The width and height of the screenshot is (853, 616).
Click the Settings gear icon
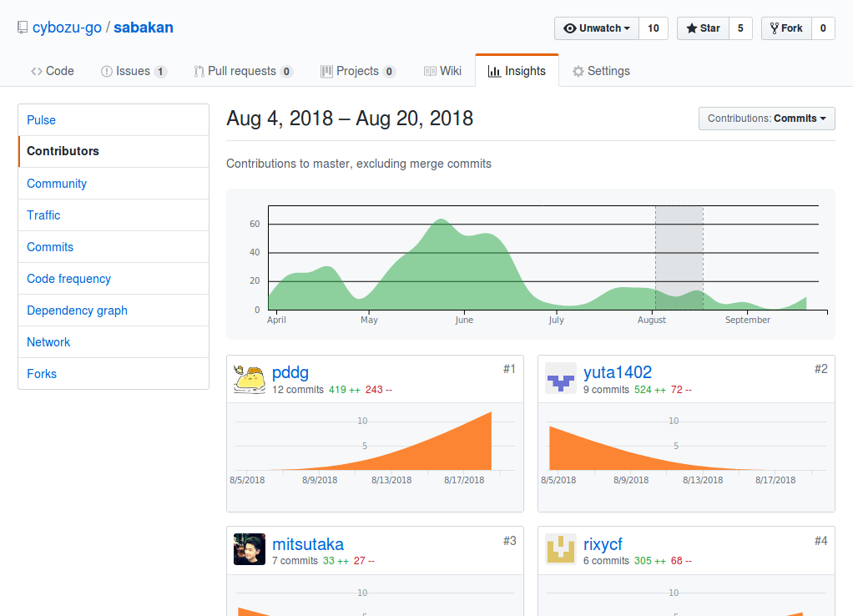(578, 71)
